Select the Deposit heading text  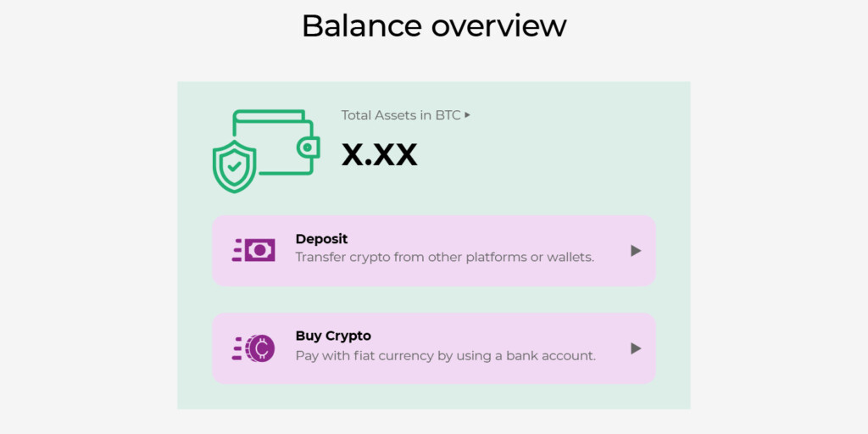point(321,239)
